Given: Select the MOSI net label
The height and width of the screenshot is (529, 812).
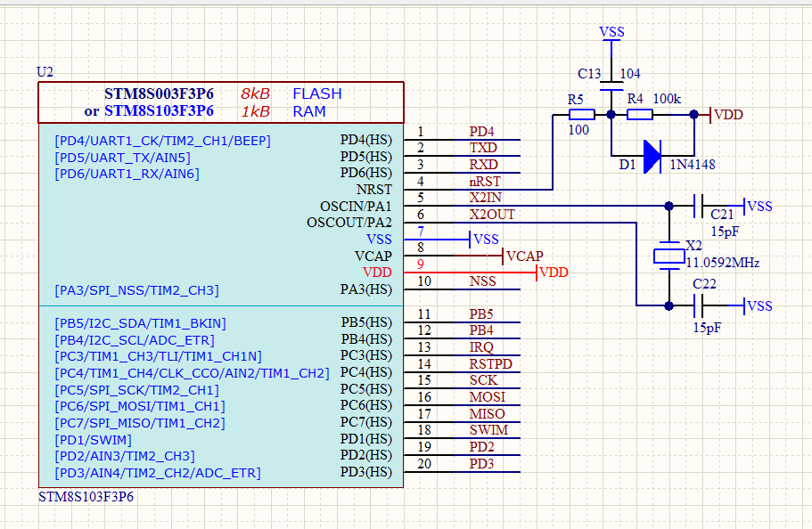Looking at the screenshot, I should point(488,397).
